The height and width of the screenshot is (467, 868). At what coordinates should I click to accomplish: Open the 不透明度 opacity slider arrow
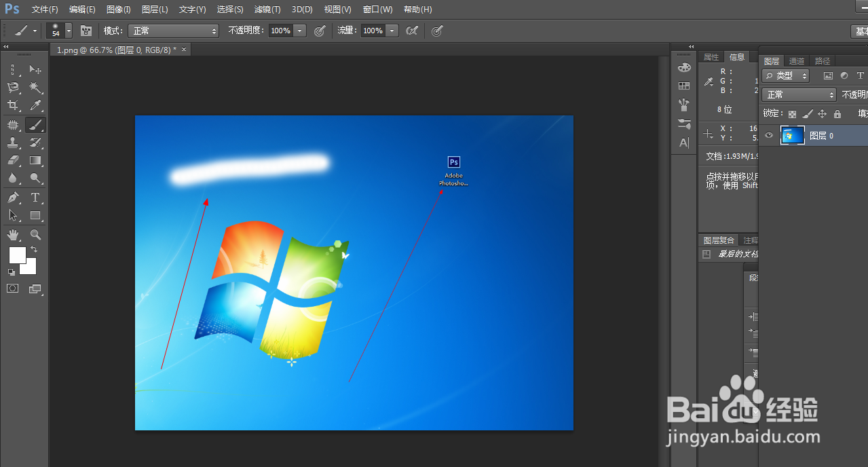[300, 31]
